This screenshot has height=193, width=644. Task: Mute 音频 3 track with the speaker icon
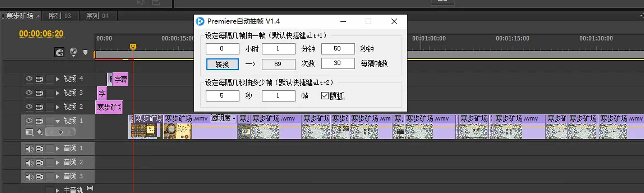(29, 177)
